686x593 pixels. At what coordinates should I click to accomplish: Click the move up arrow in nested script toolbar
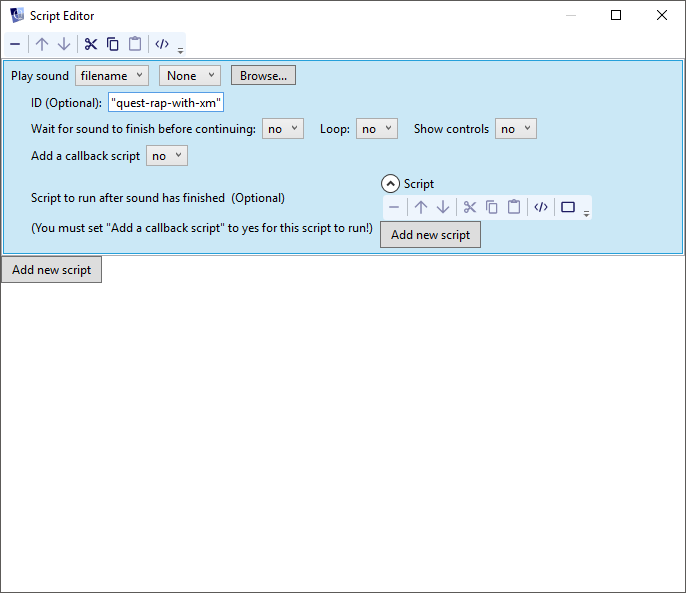coord(421,207)
